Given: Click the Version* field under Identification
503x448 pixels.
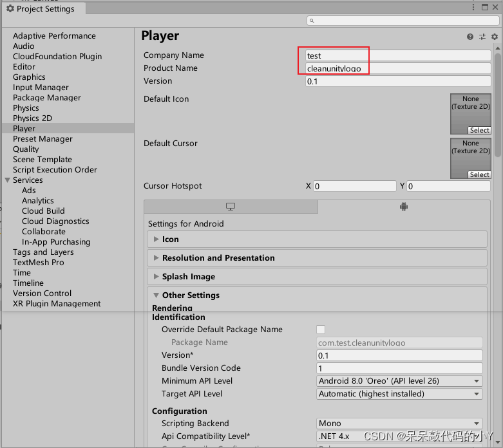Looking at the screenshot, I should click(399, 355).
